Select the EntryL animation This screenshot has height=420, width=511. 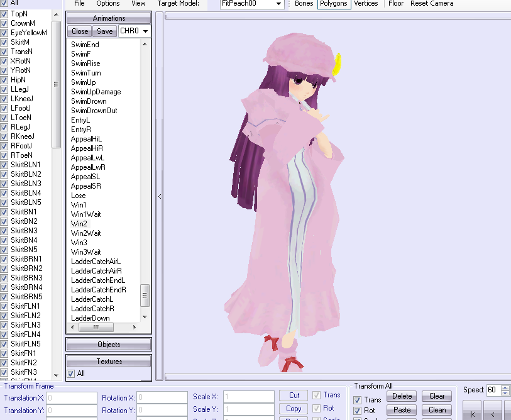[x=80, y=120]
